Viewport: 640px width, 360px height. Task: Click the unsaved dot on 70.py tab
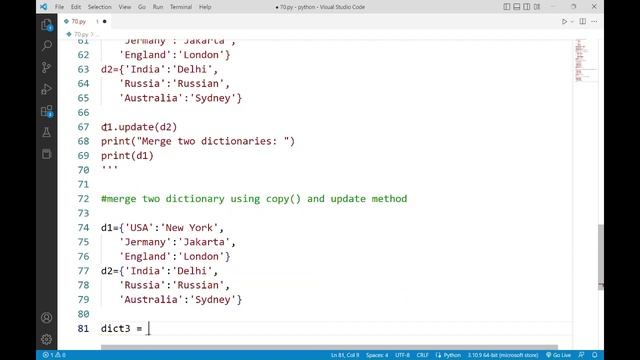coord(104,22)
